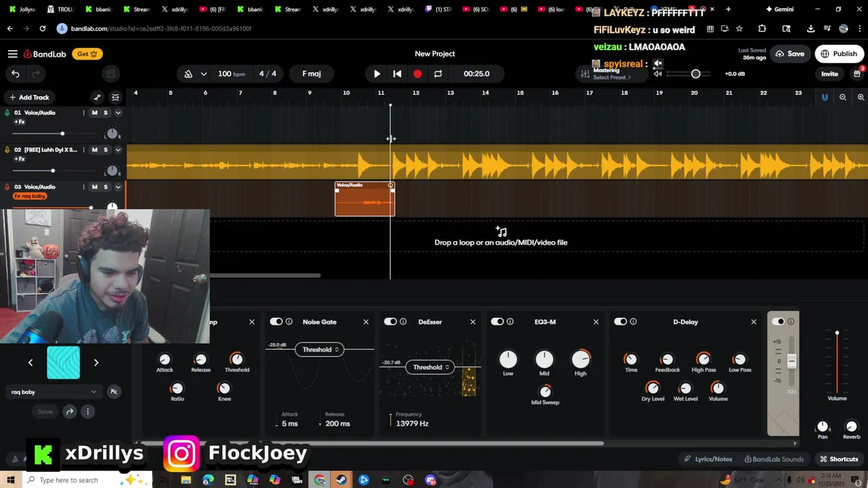
Task: Click track 03 microphone icon
Action: (7, 187)
